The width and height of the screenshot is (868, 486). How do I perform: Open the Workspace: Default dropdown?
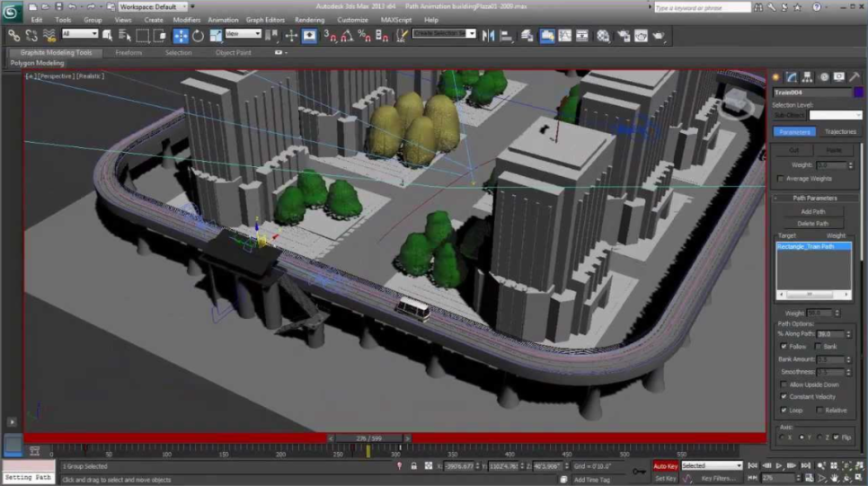(x=153, y=6)
